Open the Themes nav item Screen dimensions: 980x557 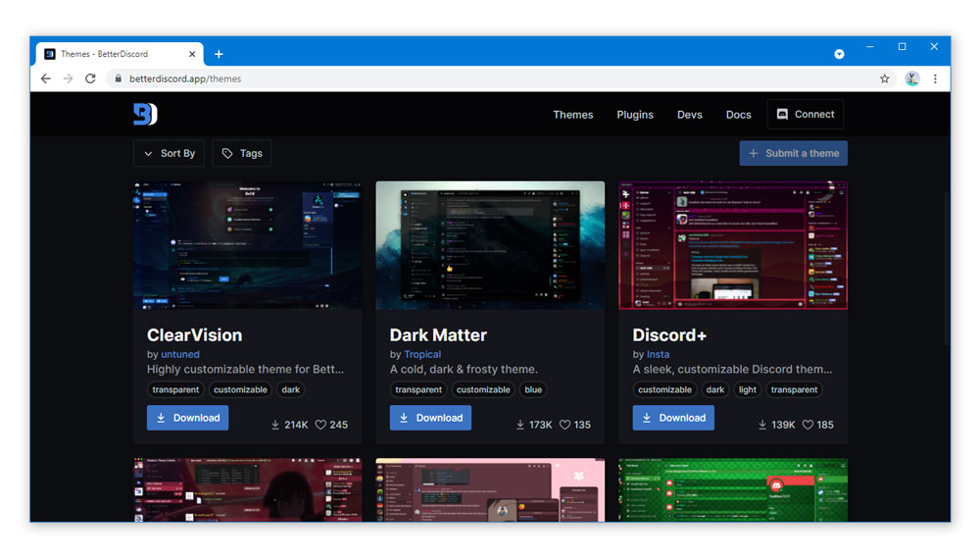coord(573,115)
